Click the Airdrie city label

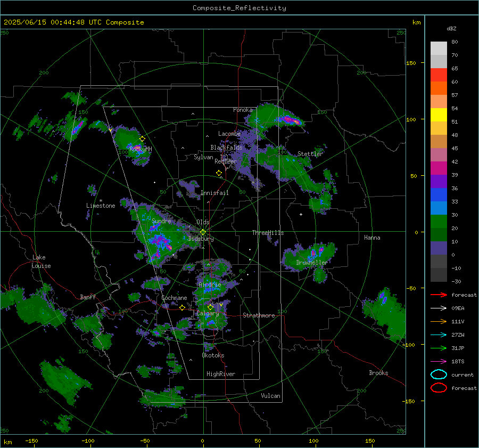click(x=210, y=284)
